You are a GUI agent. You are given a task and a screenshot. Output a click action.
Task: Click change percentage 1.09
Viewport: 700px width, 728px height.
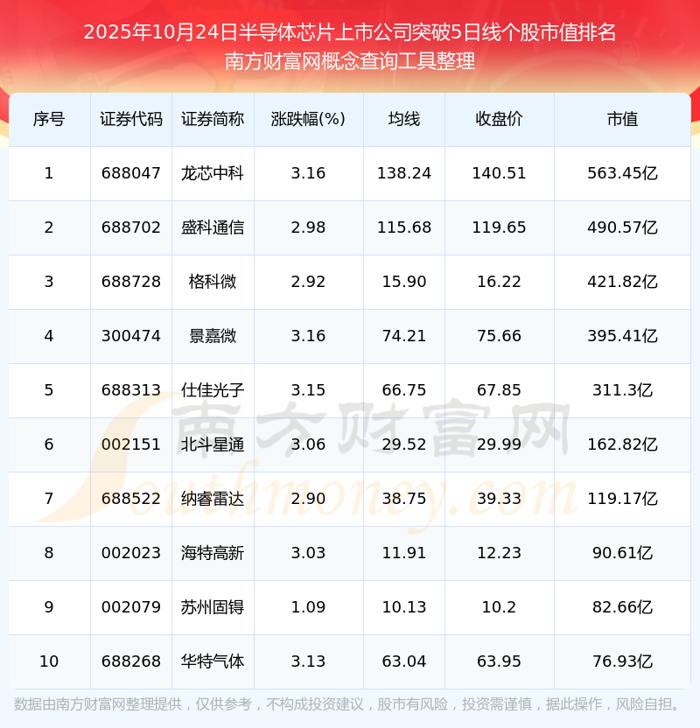click(x=308, y=607)
